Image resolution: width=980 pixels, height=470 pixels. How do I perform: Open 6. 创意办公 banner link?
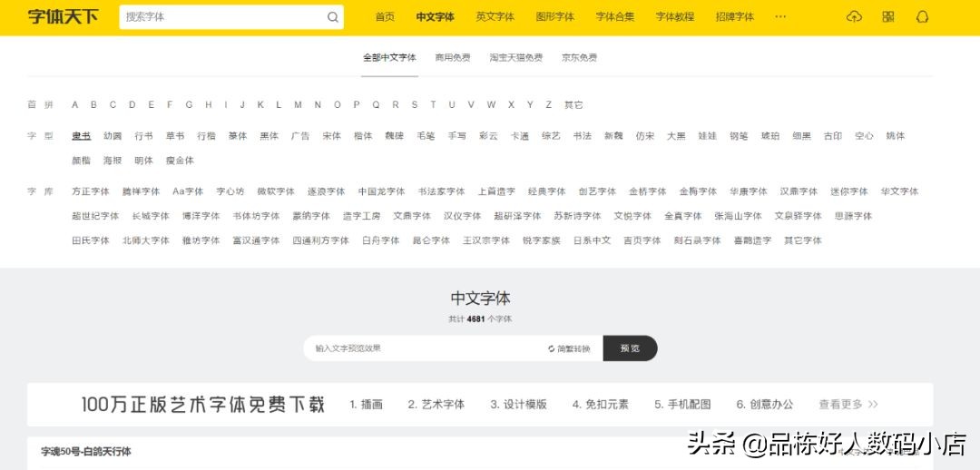tap(764, 405)
